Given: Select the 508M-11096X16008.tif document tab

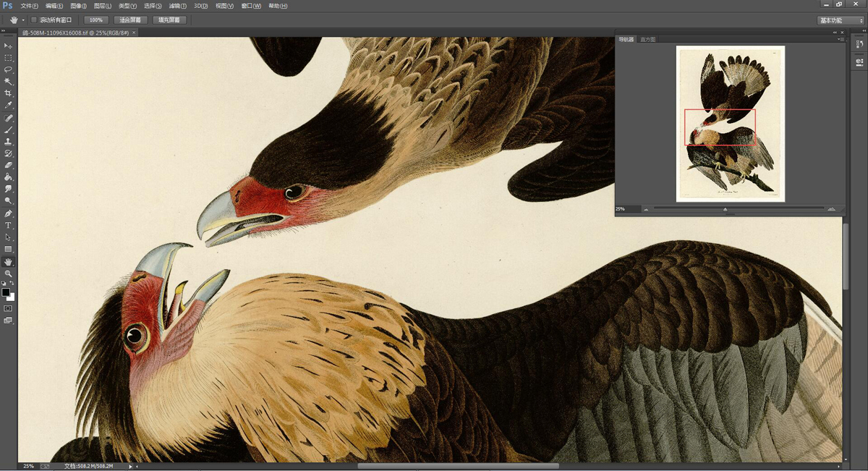Looking at the screenshot, I should point(75,33).
